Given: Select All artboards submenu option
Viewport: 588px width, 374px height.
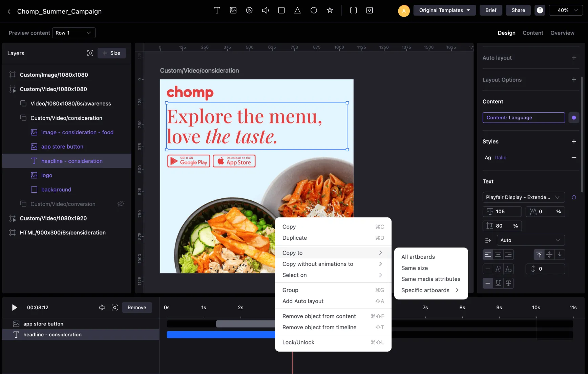Looking at the screenshot, I should click(431, 257).
